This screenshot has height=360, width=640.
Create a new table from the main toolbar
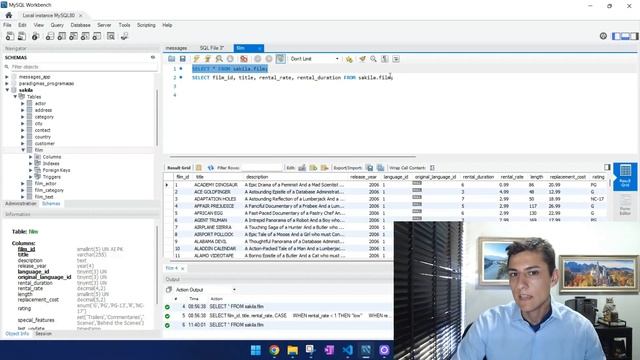[x=62, y=36]
